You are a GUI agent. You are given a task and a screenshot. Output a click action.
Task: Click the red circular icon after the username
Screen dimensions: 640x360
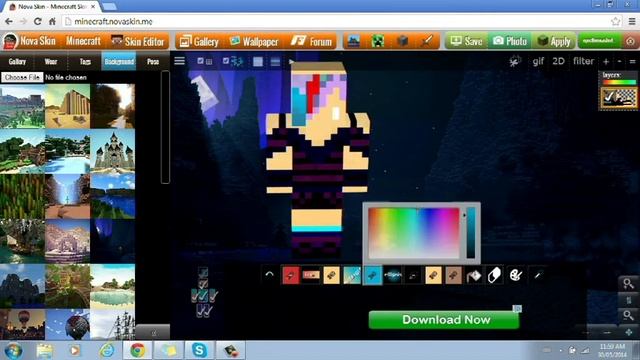[x=630, y=41]
